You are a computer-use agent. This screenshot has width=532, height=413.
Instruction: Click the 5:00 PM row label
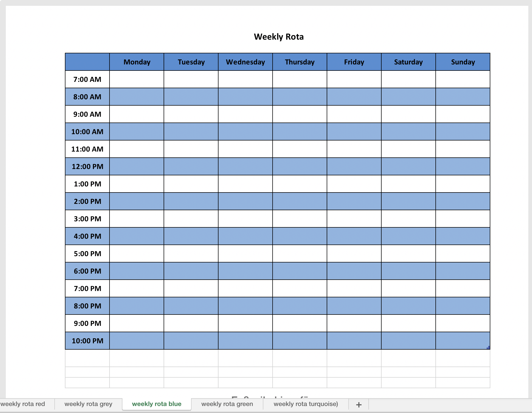pyautogui.click(x=87, y=254)
